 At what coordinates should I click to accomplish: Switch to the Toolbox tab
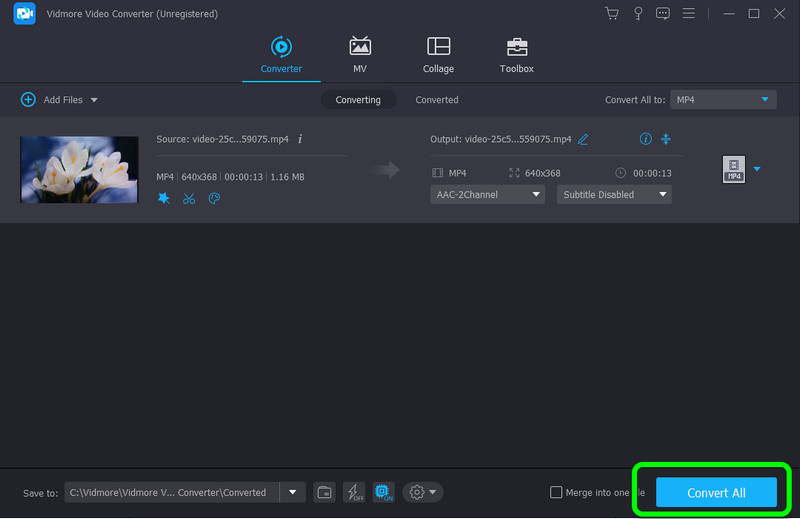(x=516, y=55)
